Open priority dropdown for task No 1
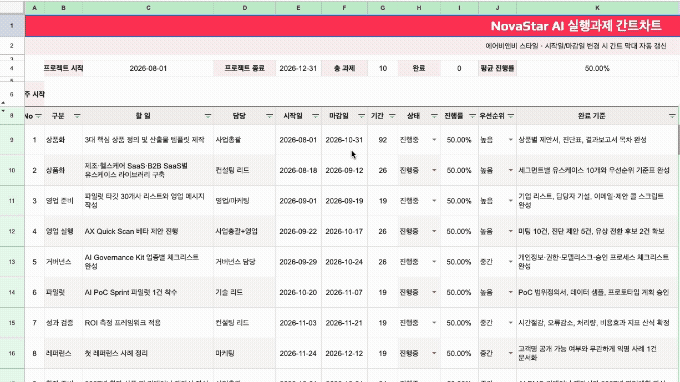680x382 pixels. coord(510,140)
